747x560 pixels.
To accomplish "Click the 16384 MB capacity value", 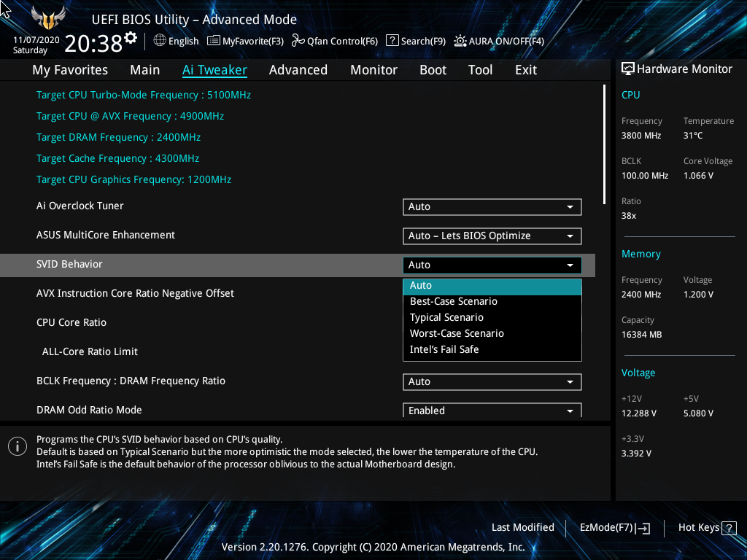I will click(642, 335).
